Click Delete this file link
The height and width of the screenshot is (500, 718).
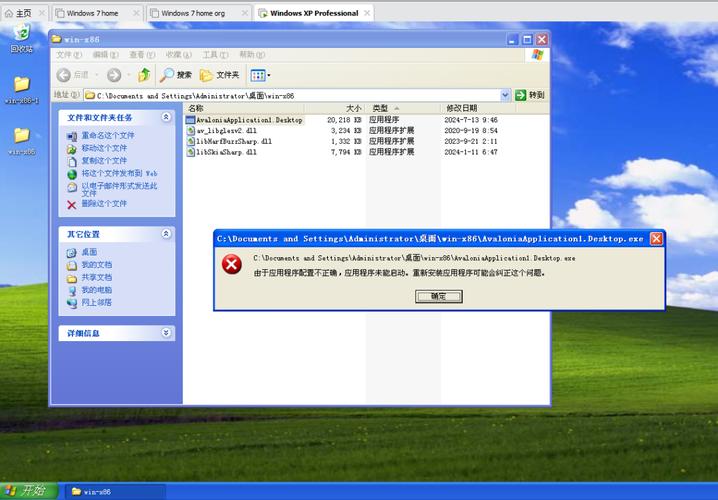tap(104, 203)
